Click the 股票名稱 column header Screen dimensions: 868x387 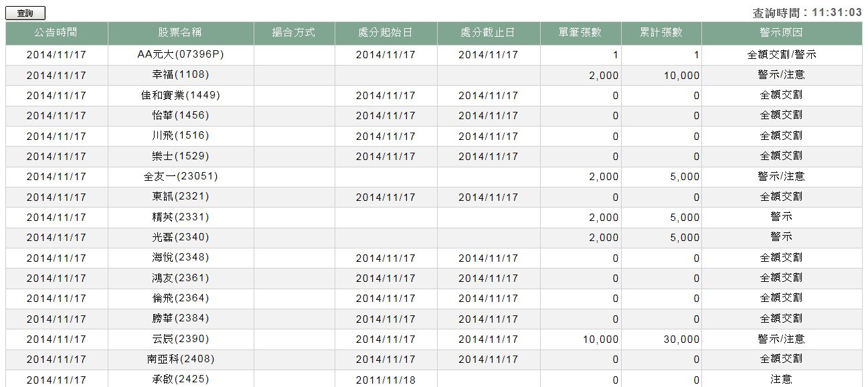[x=180, y=33]
